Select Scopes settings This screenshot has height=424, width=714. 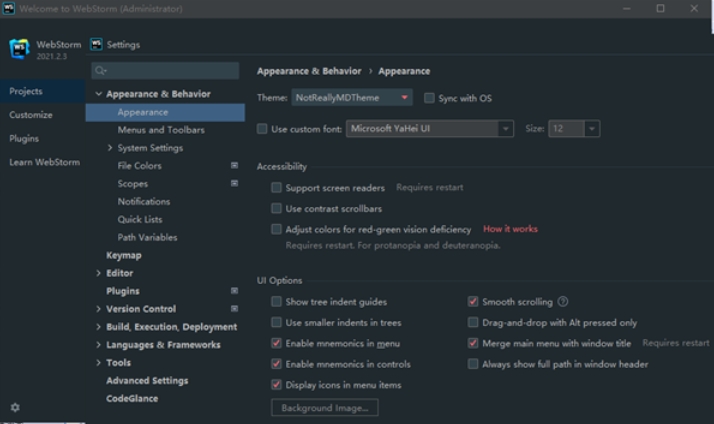[x=133, y=184]
